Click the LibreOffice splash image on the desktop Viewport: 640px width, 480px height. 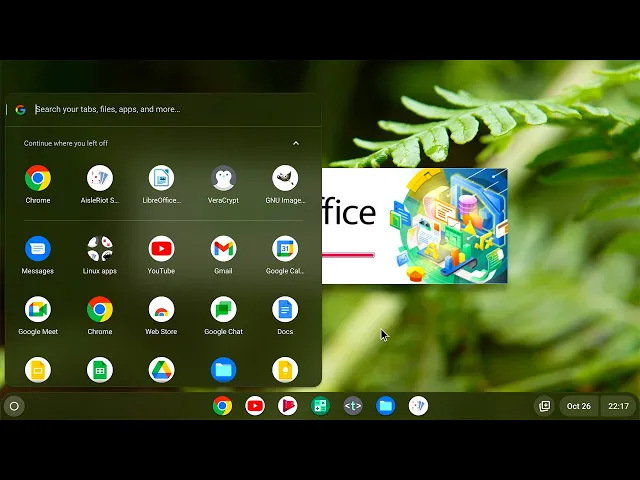pyautogui.click(x=415, y=226)
